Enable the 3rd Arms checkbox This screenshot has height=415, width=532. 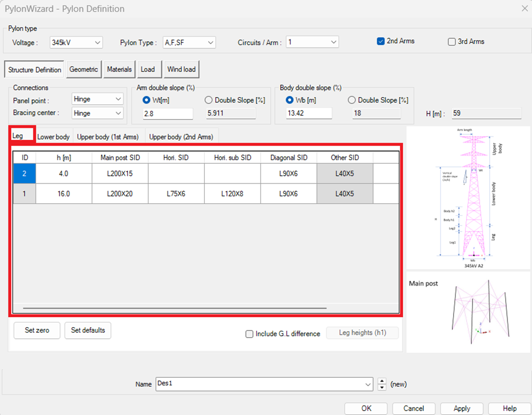(452, 42)
